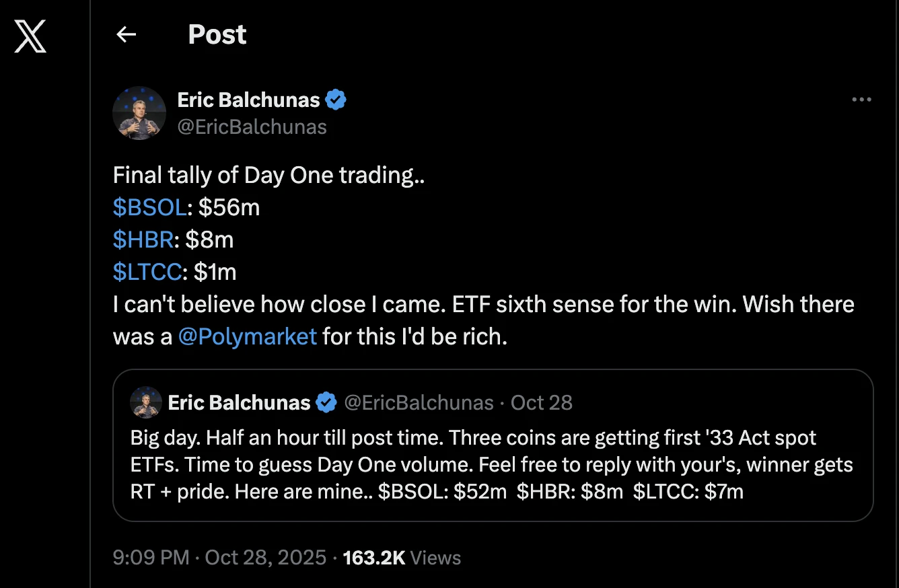Click the back arrow to return
Viewport: 899px width, 588px height.
[x=127, y=34]
